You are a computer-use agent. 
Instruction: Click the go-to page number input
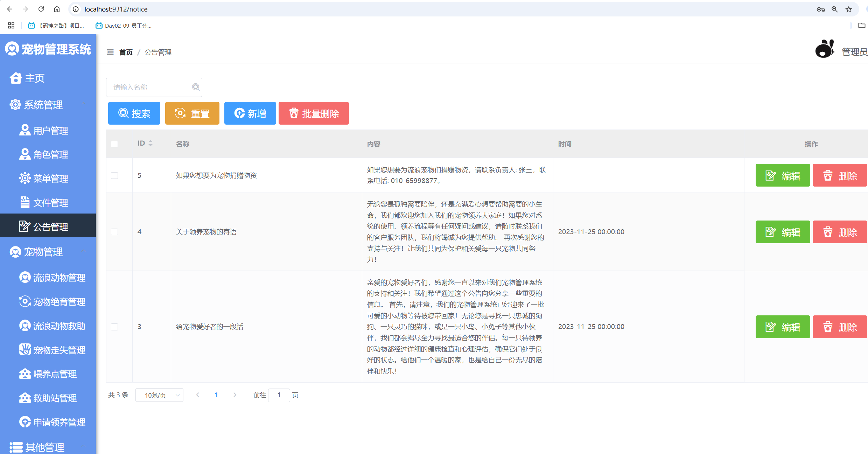[279, 395]
